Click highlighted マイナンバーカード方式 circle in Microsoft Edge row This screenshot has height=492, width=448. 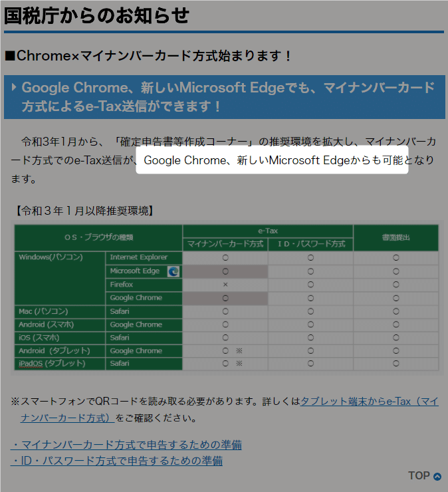coord(225,271)
